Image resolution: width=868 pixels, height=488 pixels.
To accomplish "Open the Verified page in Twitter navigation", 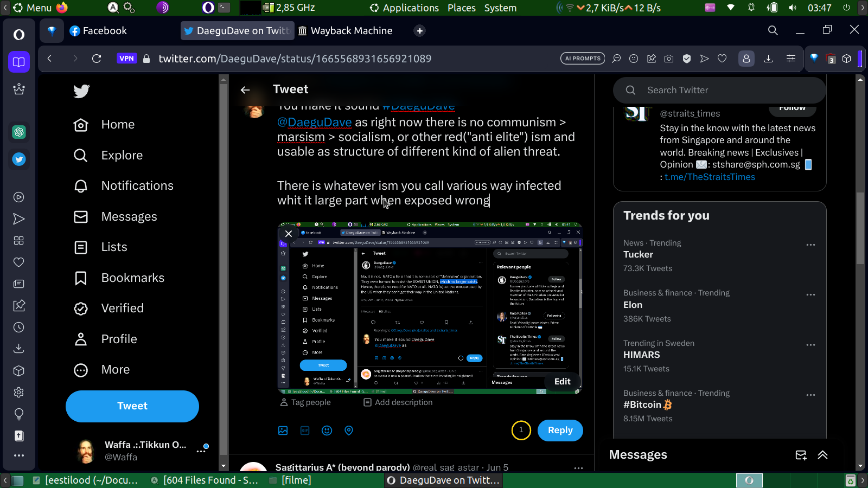I will pyautogui.click(x=109, y=309).
